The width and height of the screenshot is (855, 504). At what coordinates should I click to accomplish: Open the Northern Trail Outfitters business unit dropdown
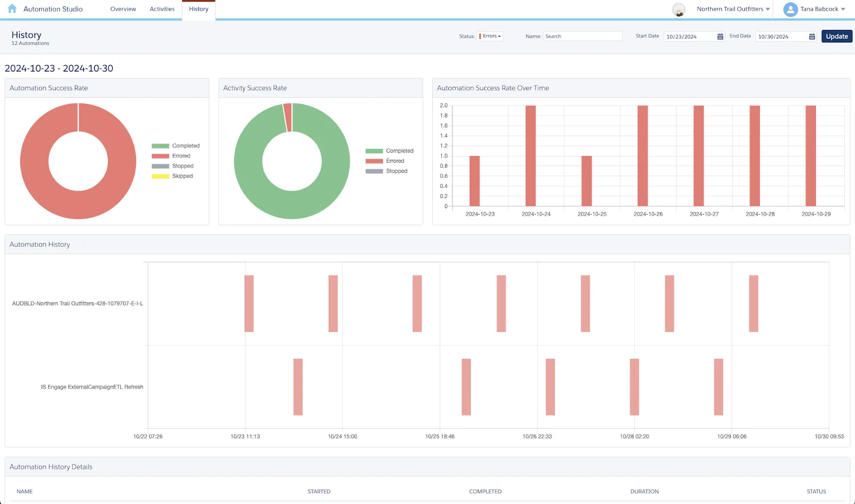[733, 9]
